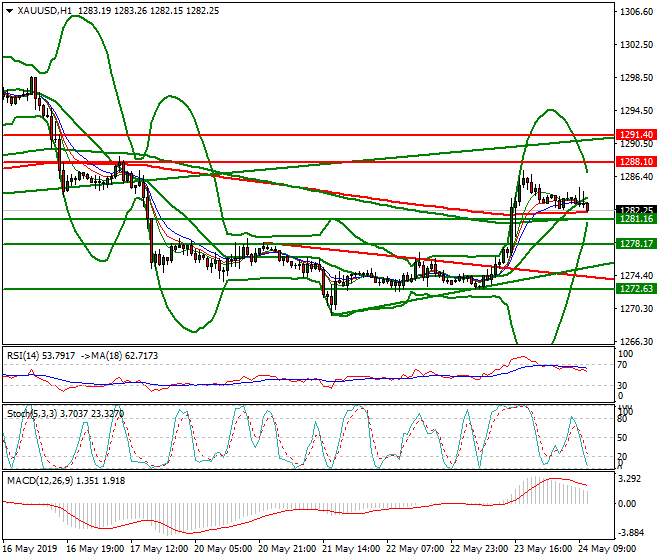Select the 24 May 09:00 time axis label
The width and height of the screenshot is (660, 560).
[x=607, y=549]
